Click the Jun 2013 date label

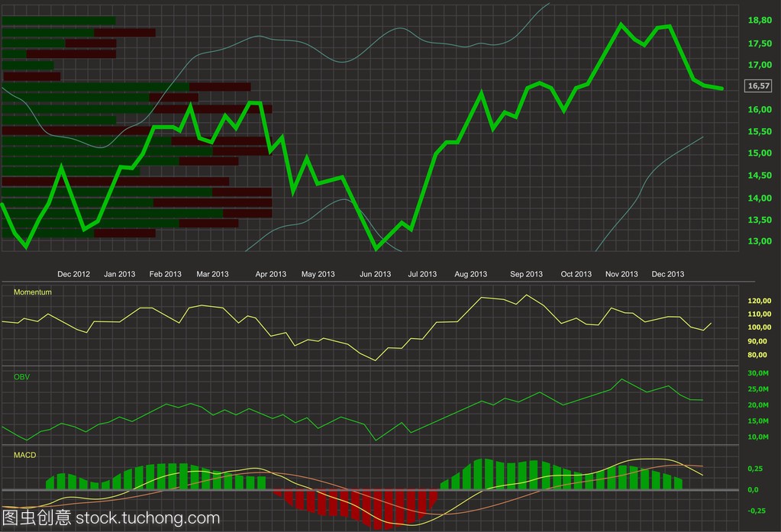(x=376, y=274)
